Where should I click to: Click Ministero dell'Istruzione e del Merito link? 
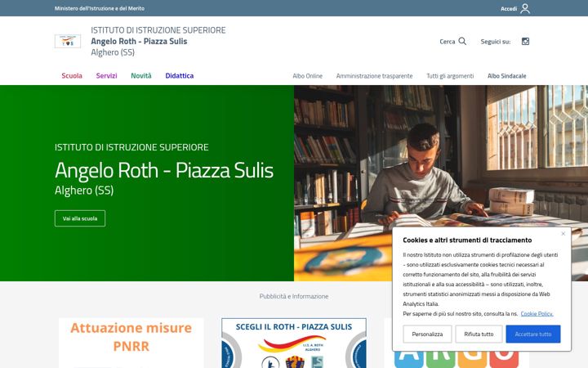tap(100, 8)
